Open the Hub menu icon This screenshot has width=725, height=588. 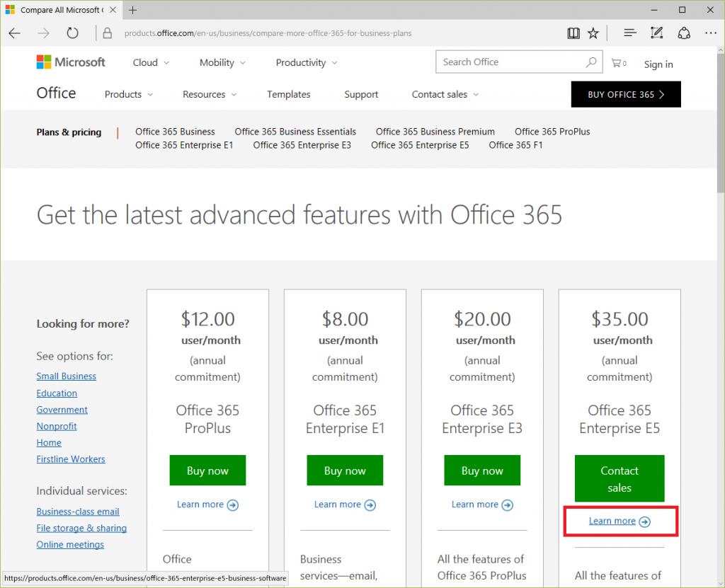(x=629, y=33)
